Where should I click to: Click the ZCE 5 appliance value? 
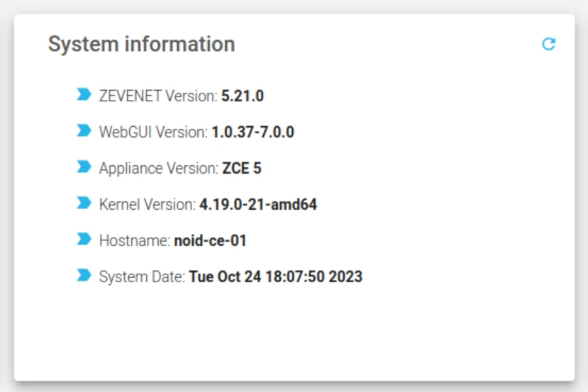point(242,168)
